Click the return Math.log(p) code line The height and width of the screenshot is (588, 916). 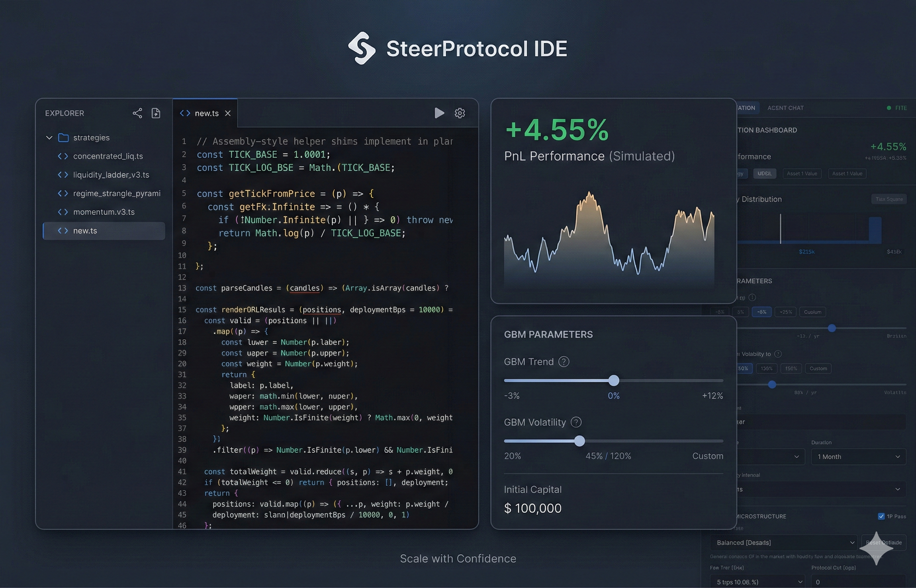pos(312,233)
